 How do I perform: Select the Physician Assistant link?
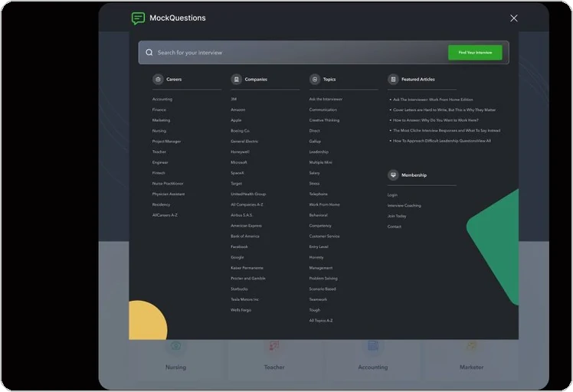(169, 194)
